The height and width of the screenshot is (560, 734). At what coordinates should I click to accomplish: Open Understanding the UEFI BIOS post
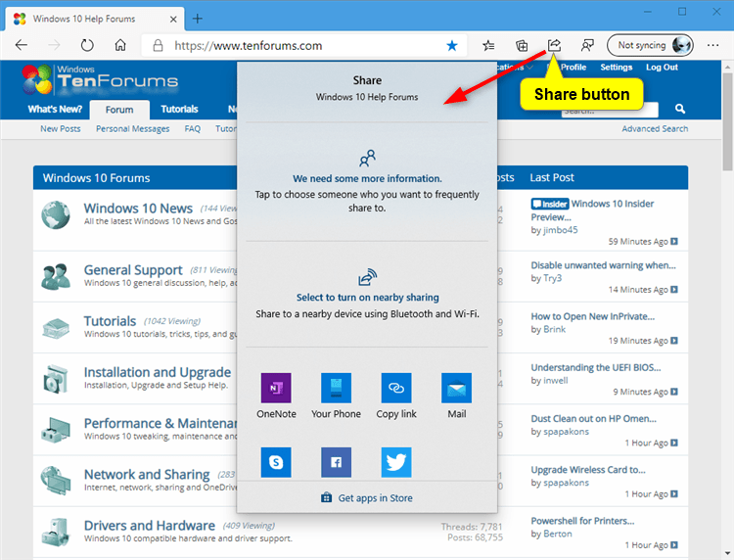pyautogui.click(x=596, y=367)
